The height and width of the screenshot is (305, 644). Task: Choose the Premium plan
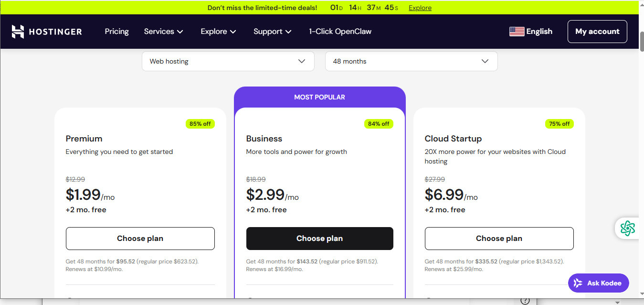click(x=140, y=239)
